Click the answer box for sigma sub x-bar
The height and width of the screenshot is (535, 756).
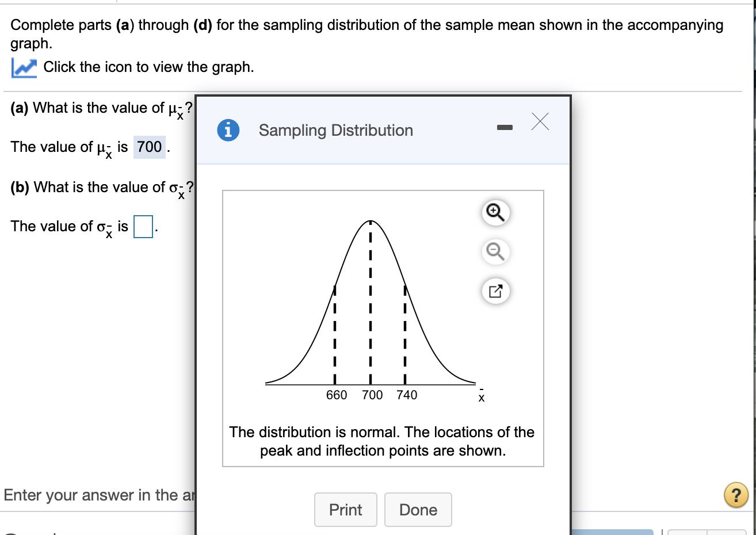144,226
